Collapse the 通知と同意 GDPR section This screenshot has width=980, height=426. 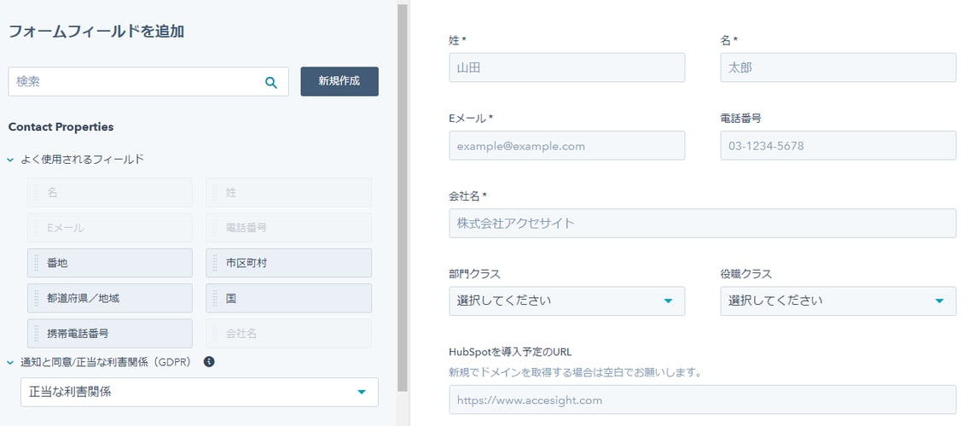pyautogui.click(x=11, y=363)
